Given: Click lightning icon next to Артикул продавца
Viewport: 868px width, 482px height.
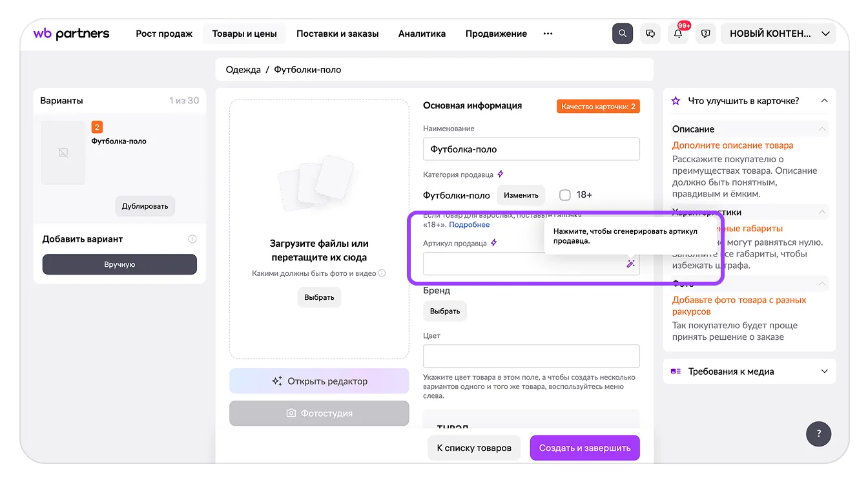Looking at the screenshot, I should click(x=494, y=243).
